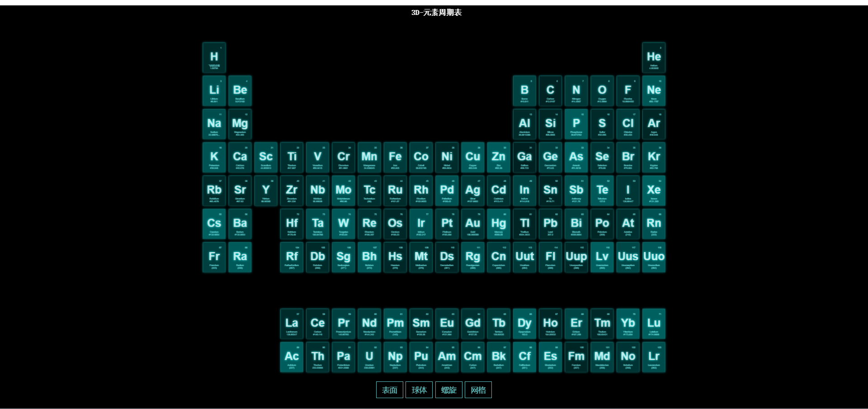
Task: Choose the Carbon (C) element tile
Action: (x=550, y=91)
